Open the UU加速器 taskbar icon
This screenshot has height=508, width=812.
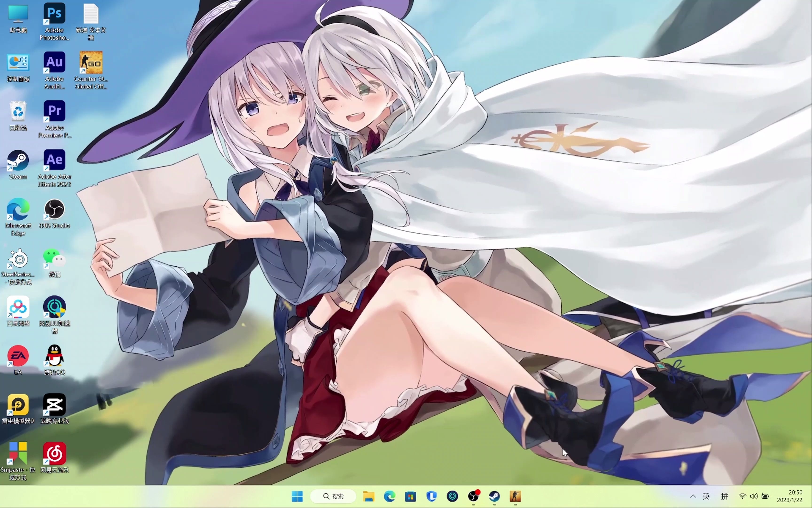[452, 496]
